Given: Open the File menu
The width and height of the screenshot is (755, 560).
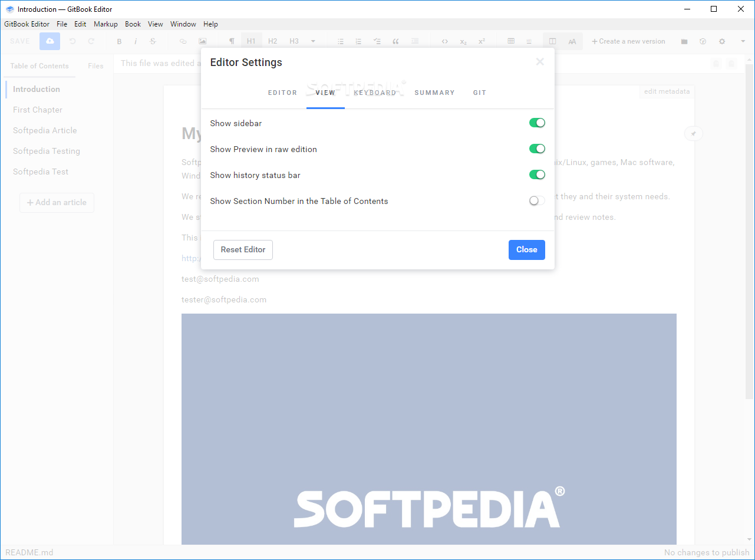Looking at the screenshot, I should click(x=62, y=24).
